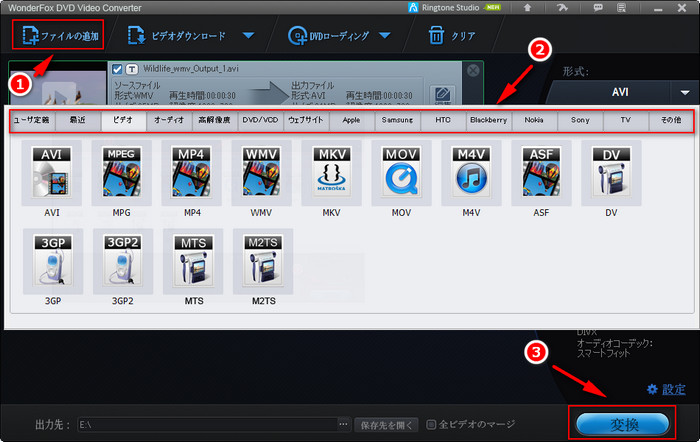Click the list menu icon in title bar

pos(621,8)
